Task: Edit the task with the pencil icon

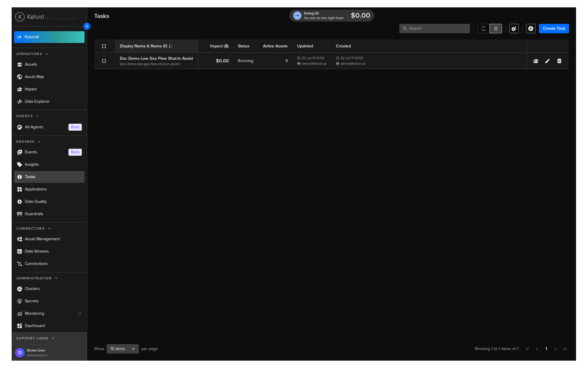Action: point(547,61)
